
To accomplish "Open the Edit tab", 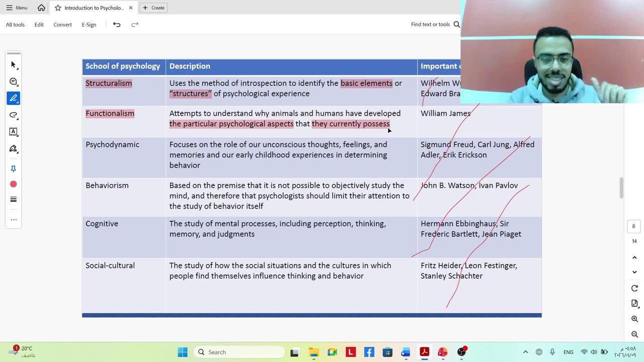I will point(39,24).
